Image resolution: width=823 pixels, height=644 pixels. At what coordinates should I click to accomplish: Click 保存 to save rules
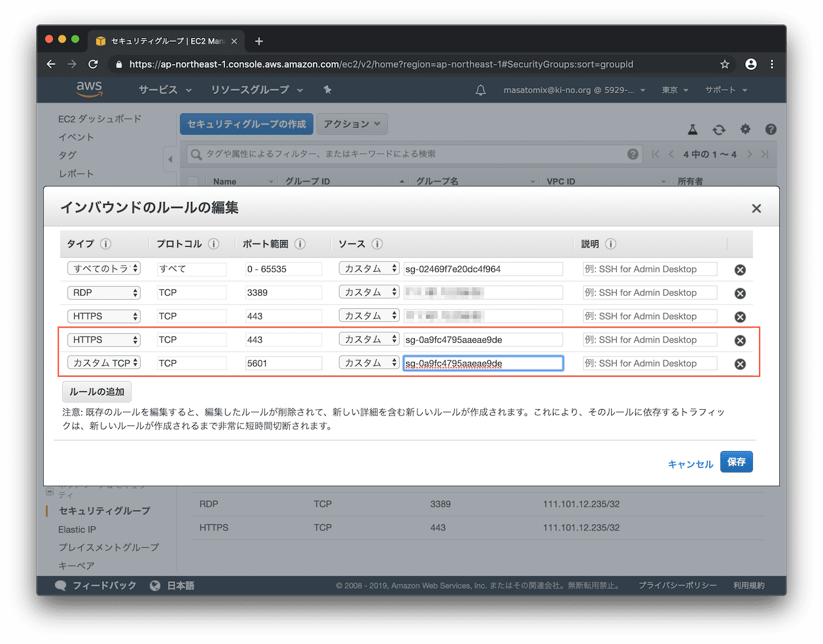(737, 462)
